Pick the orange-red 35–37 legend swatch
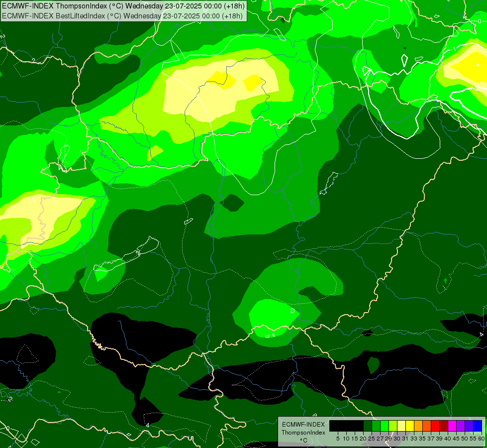The image size is (487, 448). [427, 426]
